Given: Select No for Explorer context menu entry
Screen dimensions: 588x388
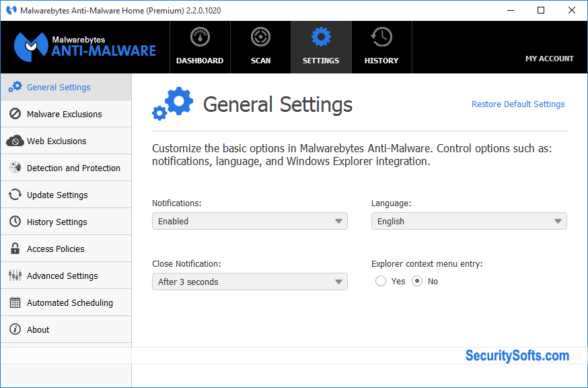Looking at the screenshot, I should point(417,282).
